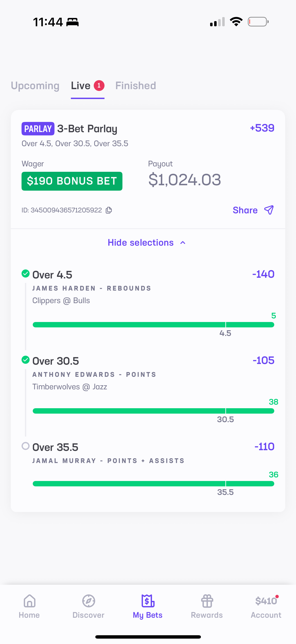Tap the Share paper plane icon
The height and width of the screenshot is (644, 296).
click(x=269, y=210)
